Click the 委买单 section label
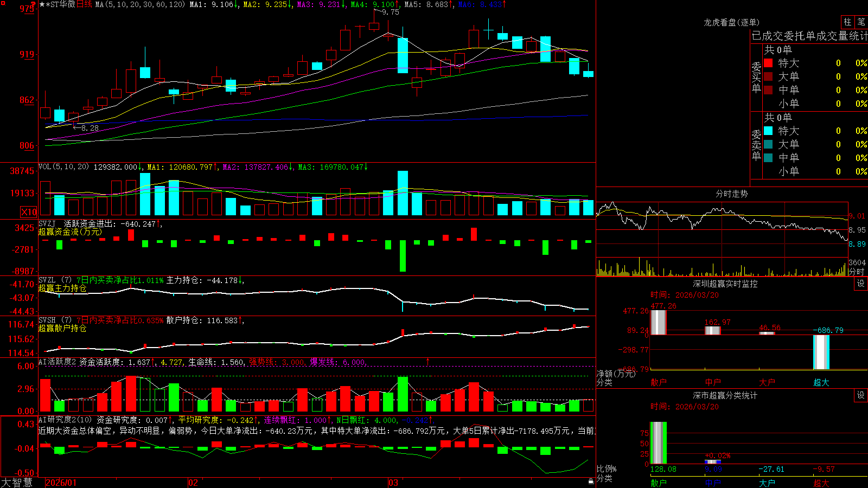The image size is (868, 488). tap(756, 77)
